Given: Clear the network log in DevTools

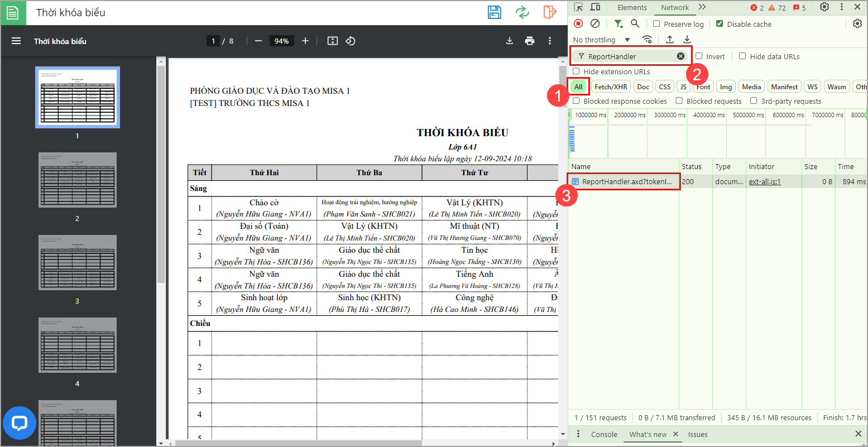Looking at the screenshot, I should 595,23.
